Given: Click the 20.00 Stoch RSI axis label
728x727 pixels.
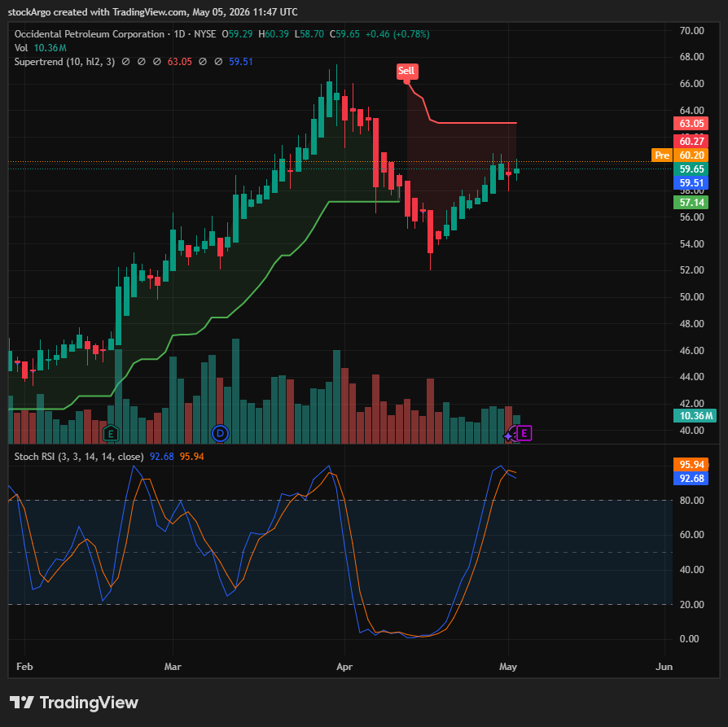Looking at the screenshot, I should click(692, 605).
